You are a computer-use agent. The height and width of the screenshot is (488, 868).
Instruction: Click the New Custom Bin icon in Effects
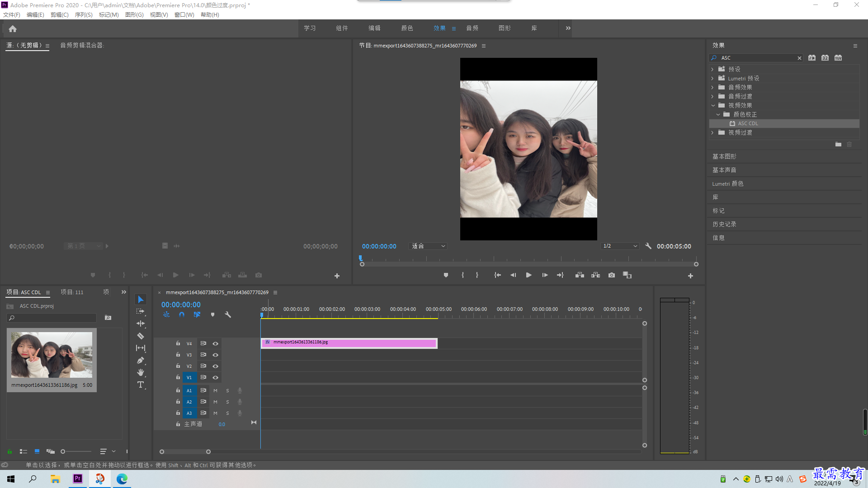[x=838, y=144]
